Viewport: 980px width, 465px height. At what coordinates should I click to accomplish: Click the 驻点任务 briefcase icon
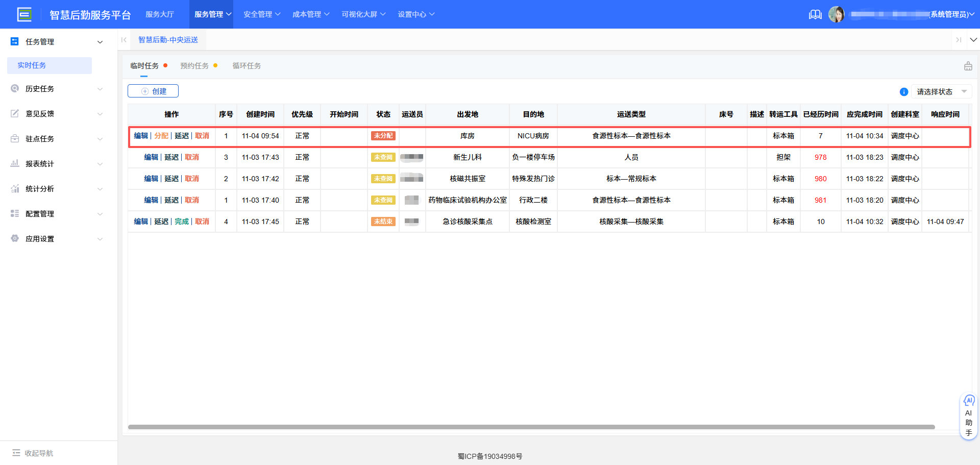point(14,138)
